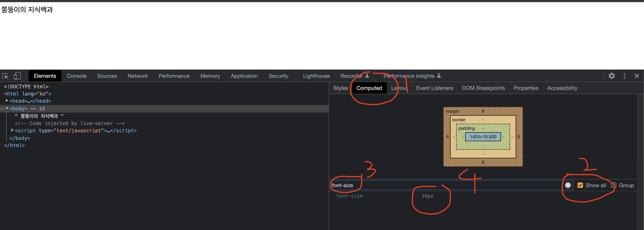
Task: Click the bottom margin value 8
Action: (483, 162)
